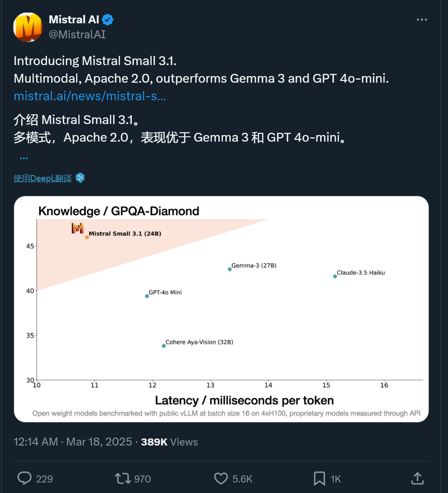This screenshot has height=493, width=448.
Task: Click the 970 retweet count
Action: coord(142,479)
